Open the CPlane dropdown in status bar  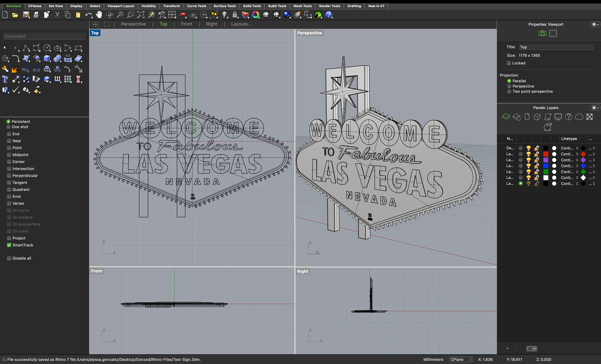461,360
